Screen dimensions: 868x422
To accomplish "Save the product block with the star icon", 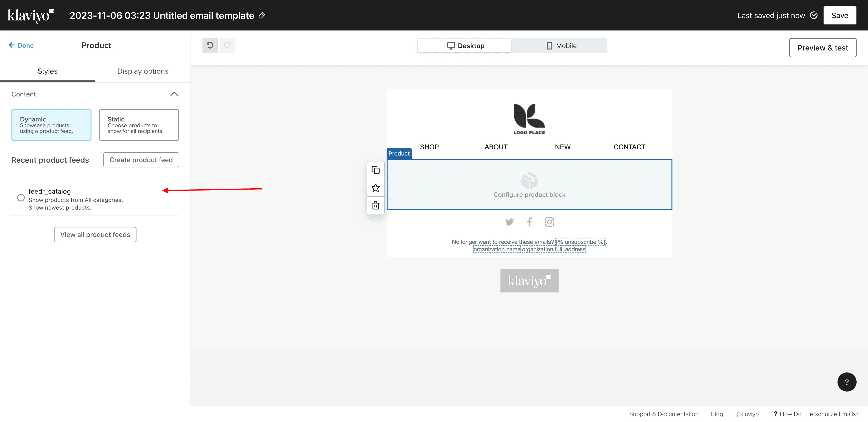I will pyautogui.click(x=375, y=188).
